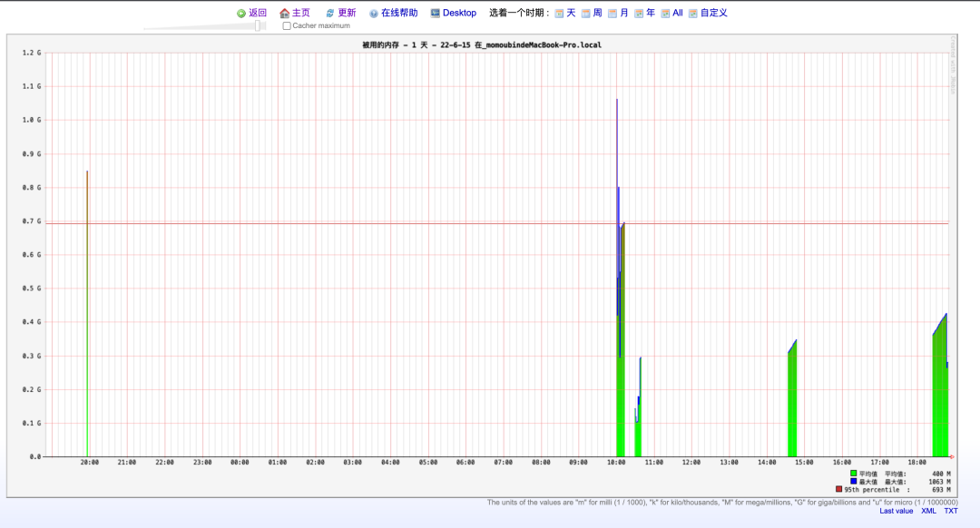Click the green 平均值 legend swatch
The image size is (980, 528).
(853, 474)
